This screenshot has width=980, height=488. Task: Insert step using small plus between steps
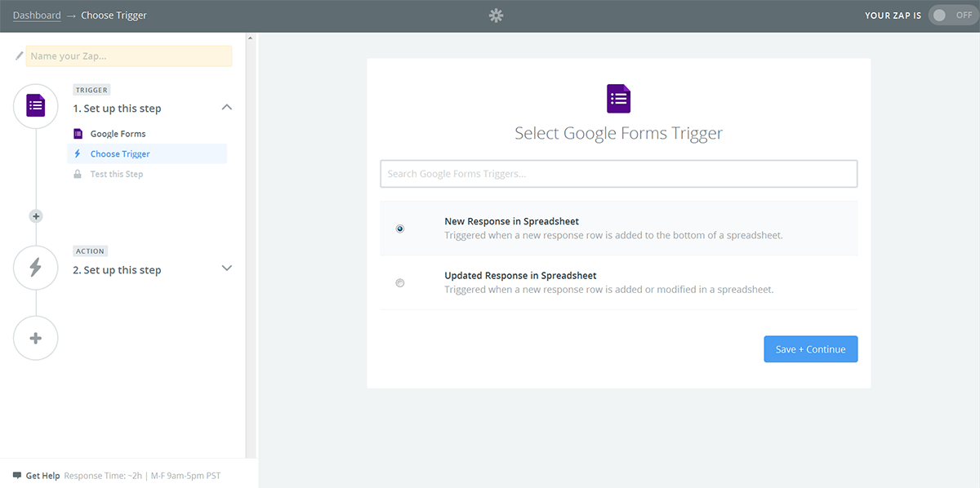point(36,216)
